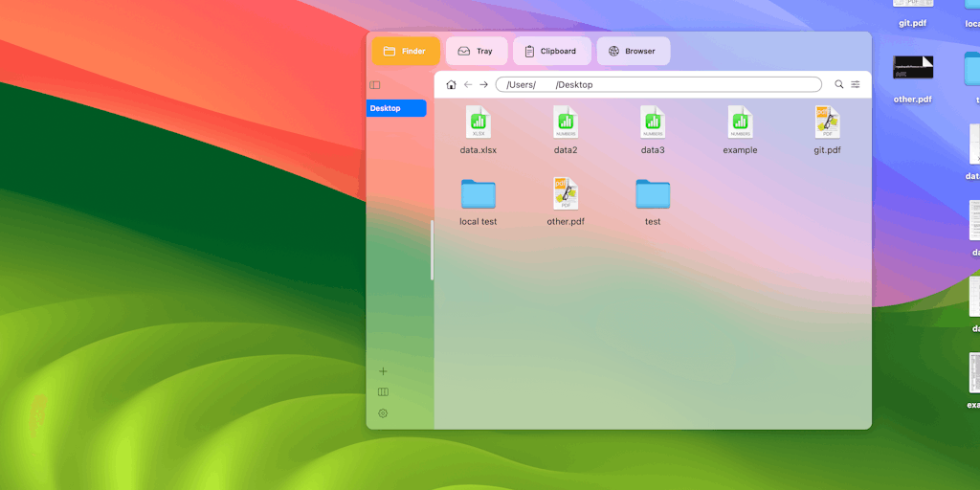Open the Browser tab
Viewport: 980px width, 490px height.
click(633, 51)
